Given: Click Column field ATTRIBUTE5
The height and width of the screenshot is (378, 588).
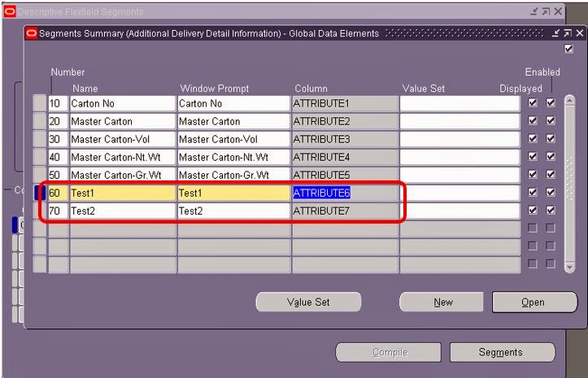Looking at the screenshot, I should click(x=345, y=175).
